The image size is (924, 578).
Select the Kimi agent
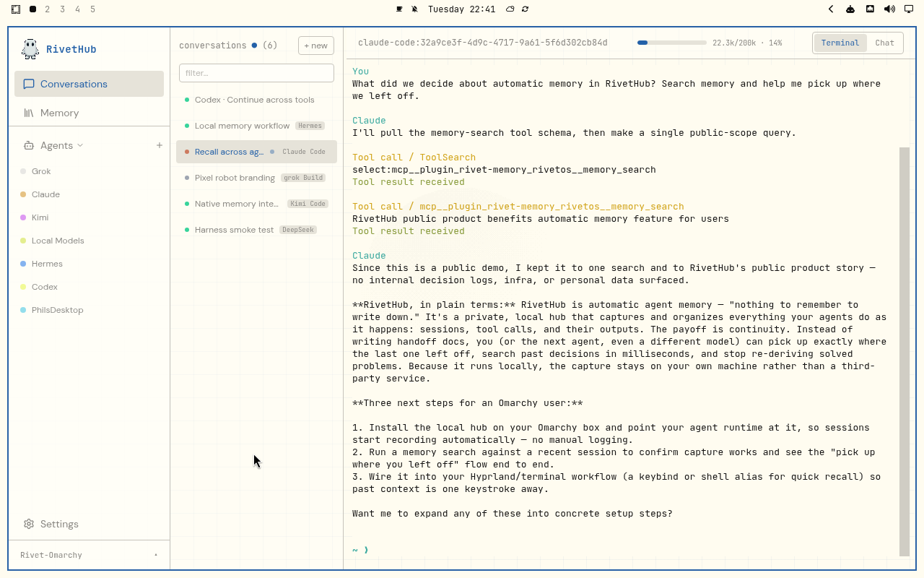coord(89,217)
